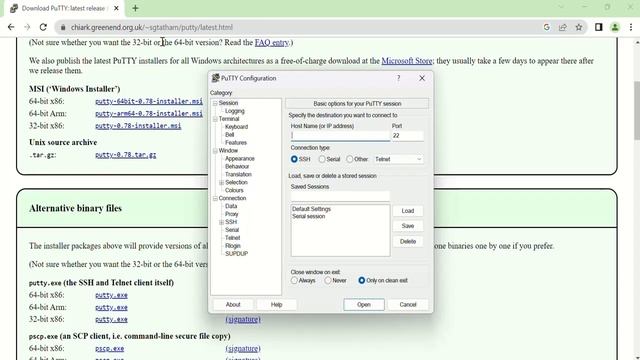Select Translation in category tree
640x360 pixels.
(x=238, y=175)
